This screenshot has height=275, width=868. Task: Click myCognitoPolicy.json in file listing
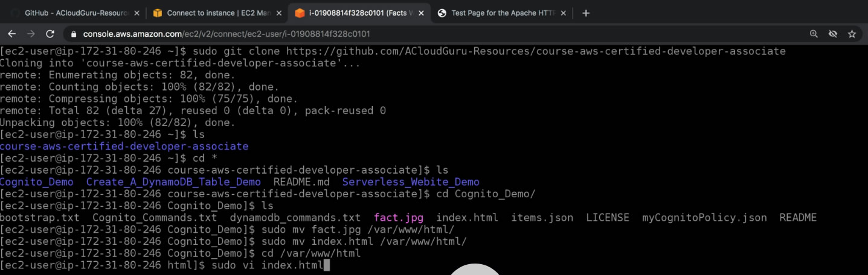tap(704, 218)
